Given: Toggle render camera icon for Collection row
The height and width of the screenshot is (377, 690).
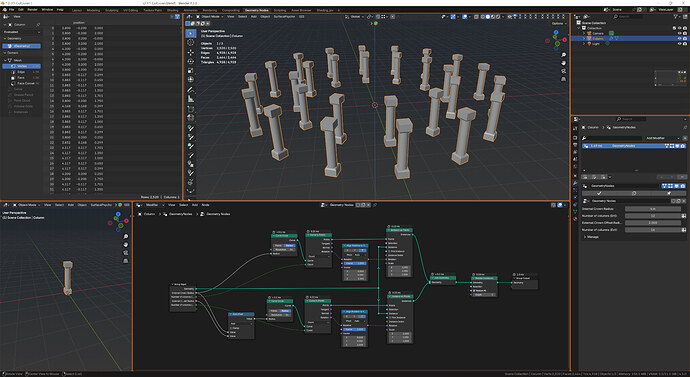Looking at the screenshot, I should 685,28.
